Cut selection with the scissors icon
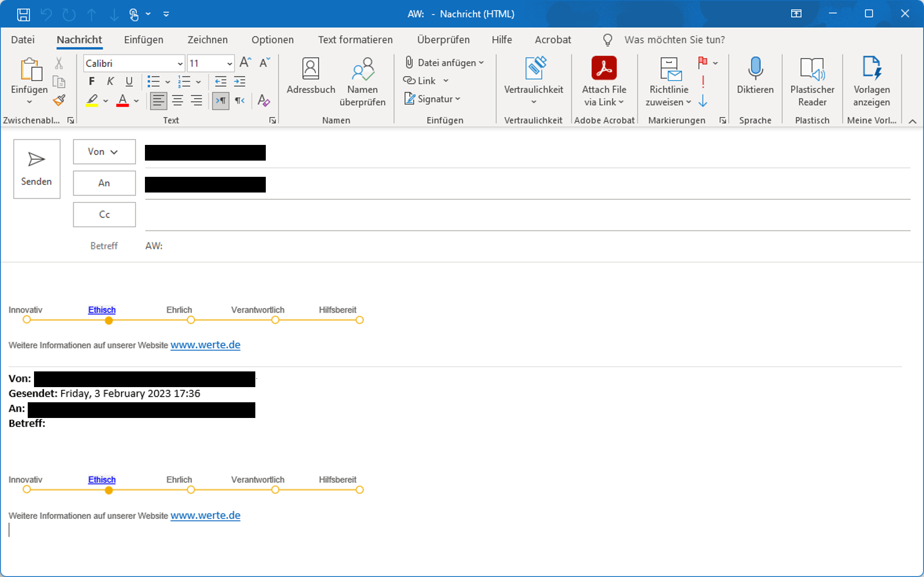Image resolution: width=924 pixels, height=577 pixels. [x=59, y=63]
